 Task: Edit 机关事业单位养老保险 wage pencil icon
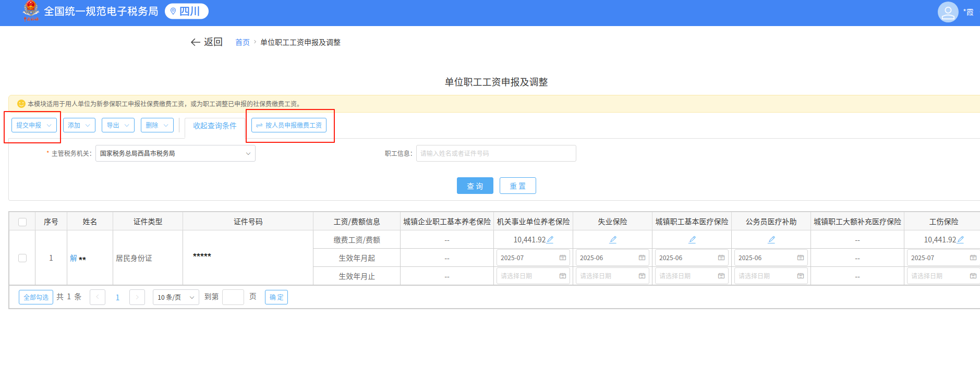click(550, 240)
